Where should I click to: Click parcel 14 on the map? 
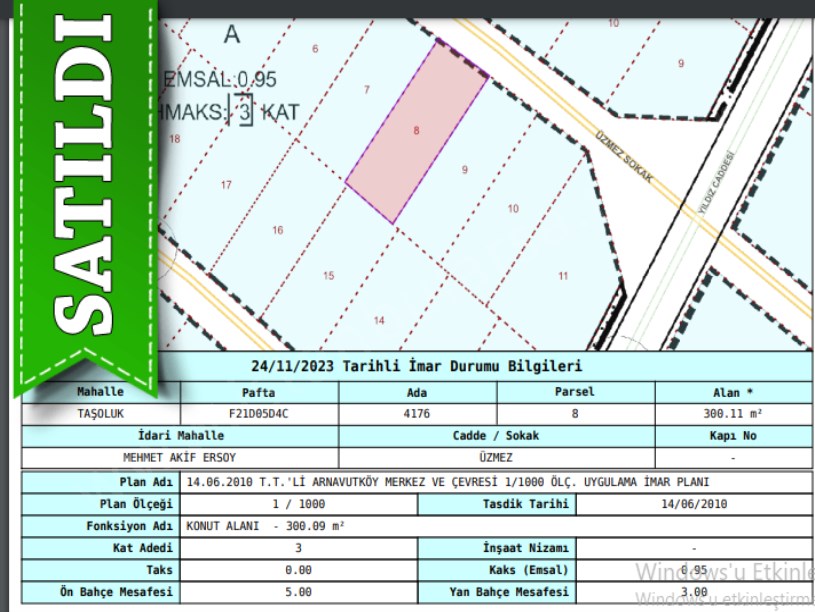[x=379, y=320]
